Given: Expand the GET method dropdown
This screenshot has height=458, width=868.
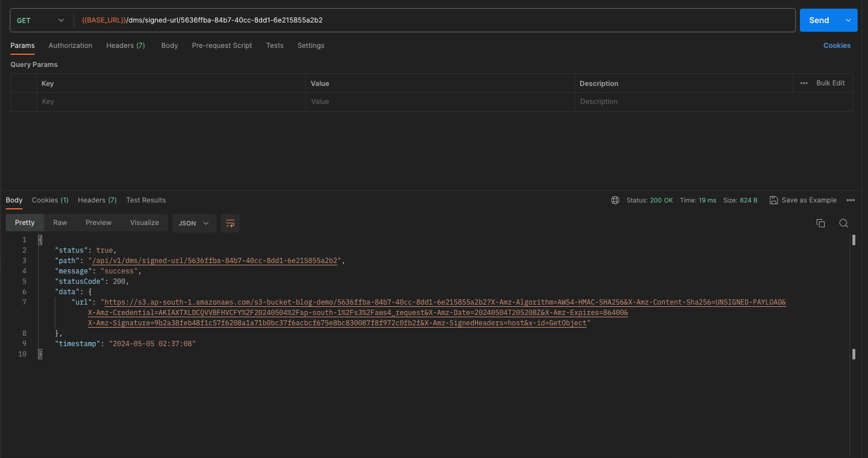Looking at the screenshot, I should coord(40,20).
